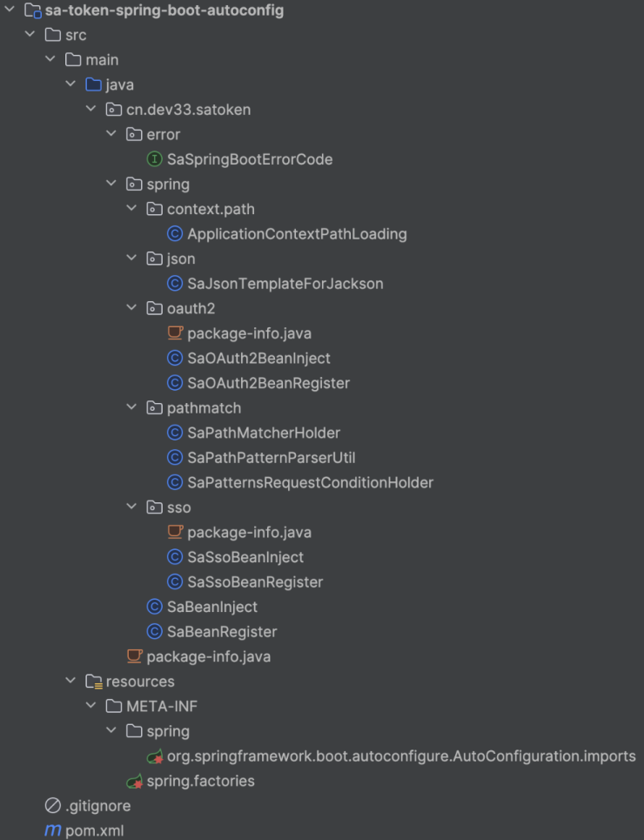Click the Java file icon of sso package-info.java
Viewport: 644px width, 840px height.
tap(175, 532)
